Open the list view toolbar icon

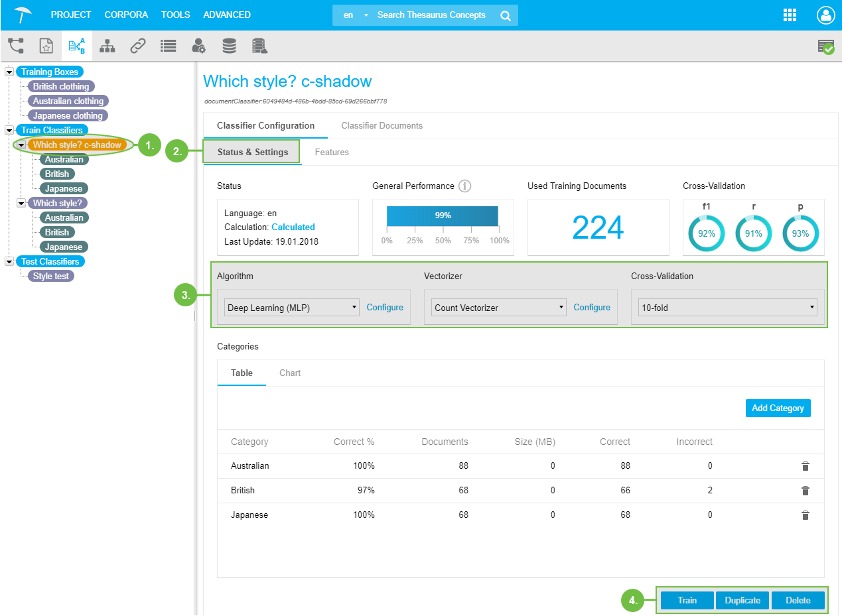click(168, 46)
